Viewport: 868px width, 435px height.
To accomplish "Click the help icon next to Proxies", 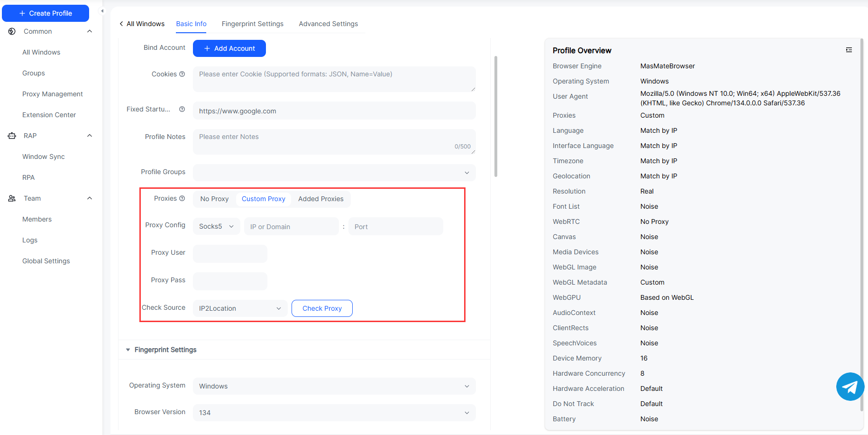I will 182,198.
